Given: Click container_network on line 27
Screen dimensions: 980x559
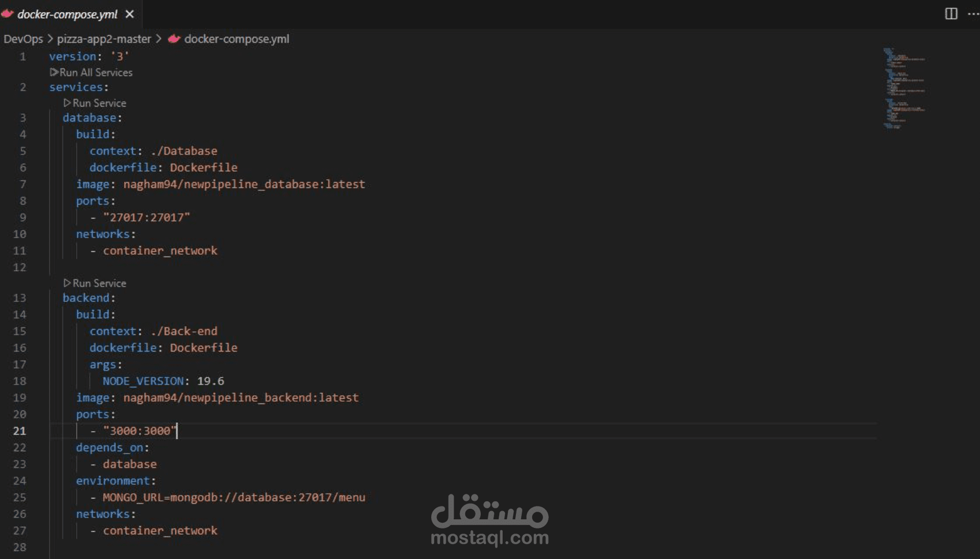Looking at the screenshot, I should (x=160, y=531).
